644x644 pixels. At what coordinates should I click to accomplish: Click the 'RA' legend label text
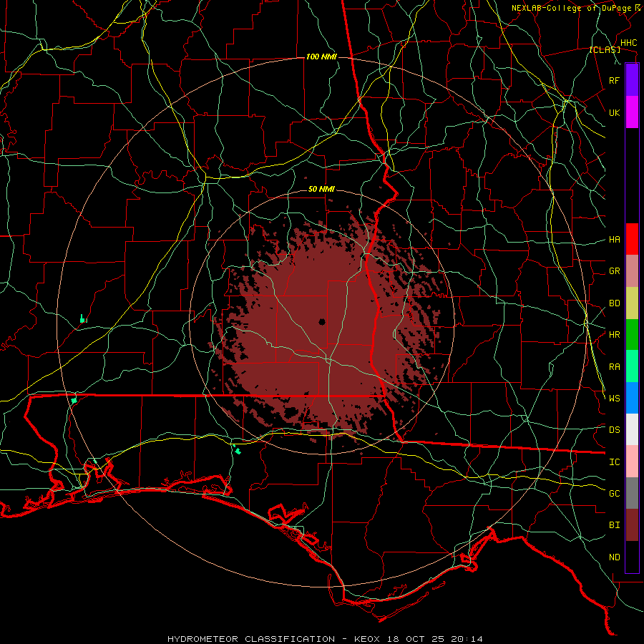[614, 367]
